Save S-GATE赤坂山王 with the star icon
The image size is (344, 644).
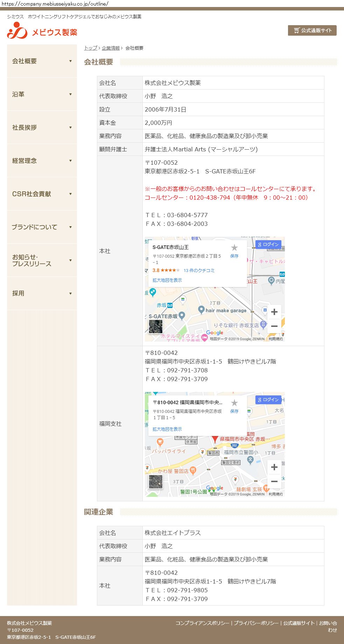pyautogui.click(x=234, y=248)
